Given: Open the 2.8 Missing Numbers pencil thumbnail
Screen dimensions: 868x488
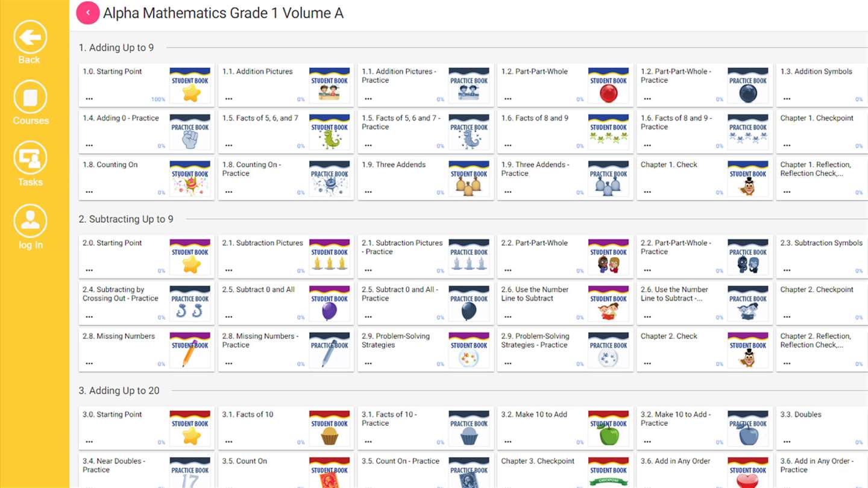Looking at the screenshot, I should pyautogui.click(x=190, y=350).
